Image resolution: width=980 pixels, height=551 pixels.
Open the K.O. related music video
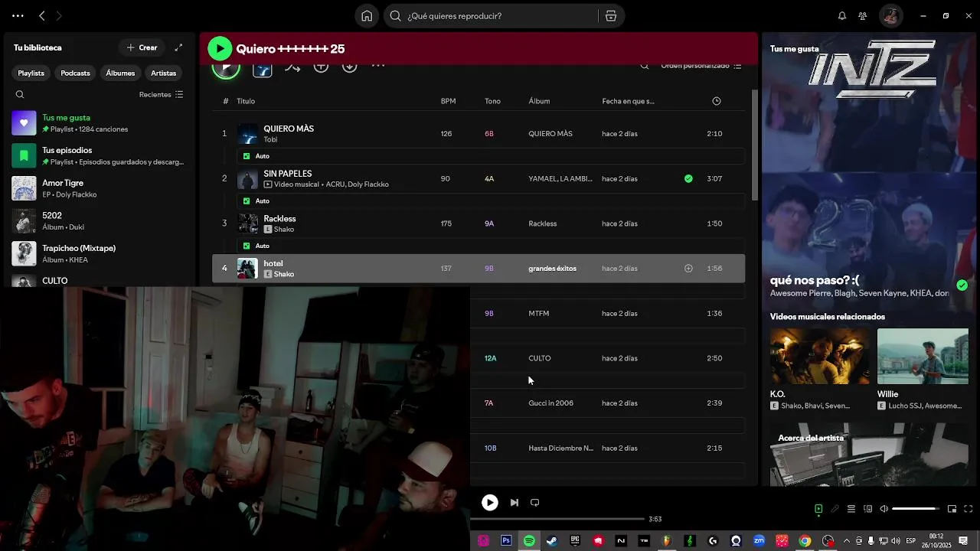820,369
